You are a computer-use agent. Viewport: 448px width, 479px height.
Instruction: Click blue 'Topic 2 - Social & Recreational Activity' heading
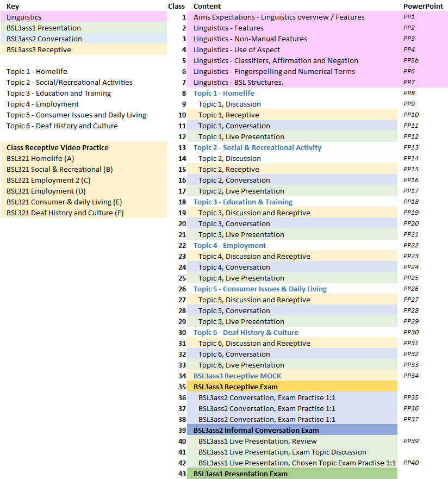257,148
